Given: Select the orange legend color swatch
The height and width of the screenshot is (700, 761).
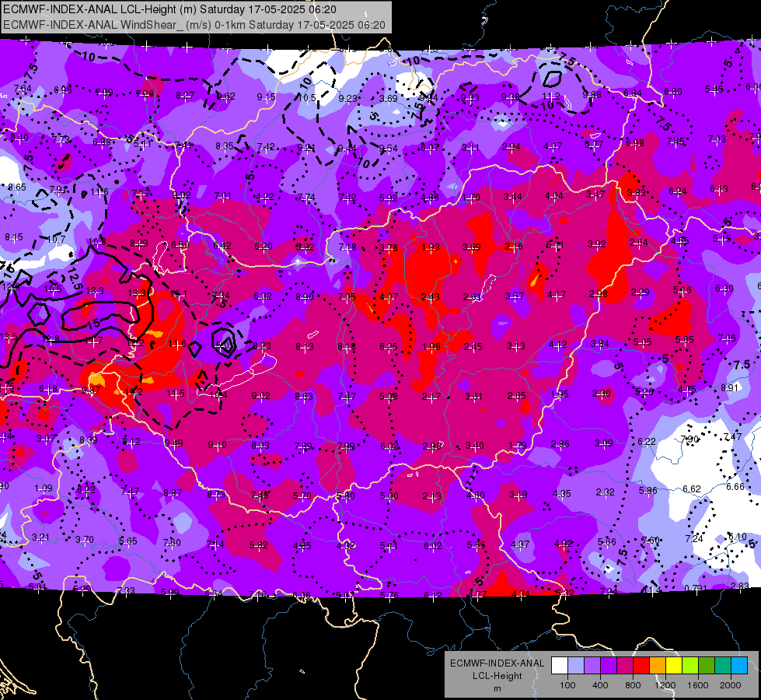Looking at the screenshot, I should [658, 666].
